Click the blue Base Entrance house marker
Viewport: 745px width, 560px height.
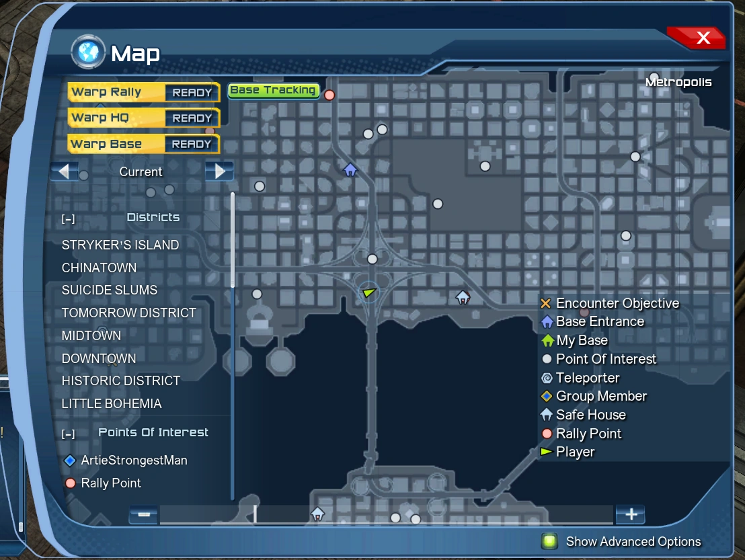(350, 169)
